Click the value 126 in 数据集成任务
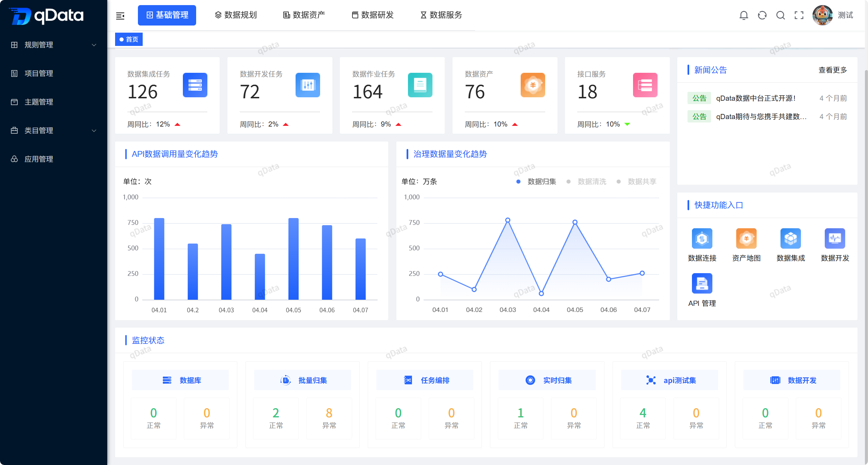Viewport: 868px width, 465px height. tap(143, 92)
